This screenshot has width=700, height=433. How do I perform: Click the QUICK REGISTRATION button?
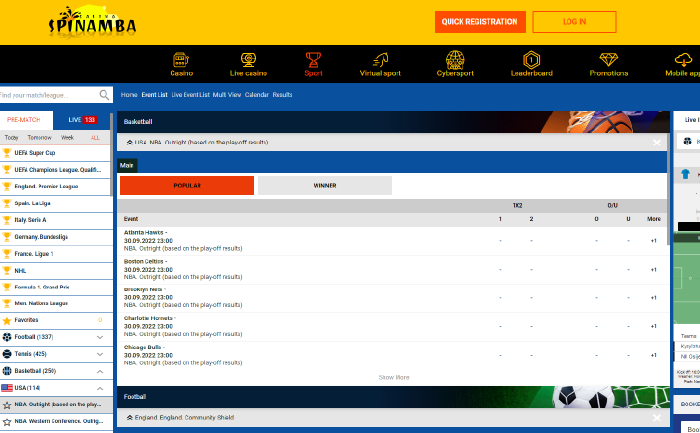pyautogui.click(x=480, y=22)
